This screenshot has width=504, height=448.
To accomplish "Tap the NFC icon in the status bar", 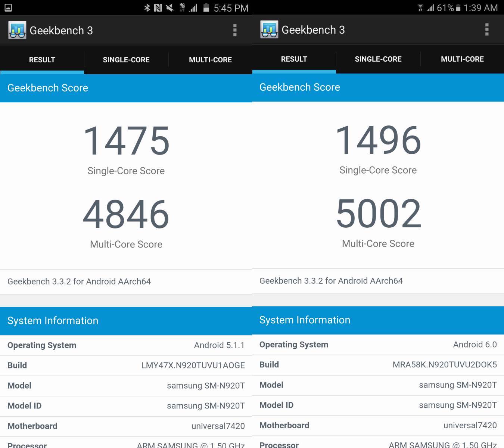I will coord(158,8).
